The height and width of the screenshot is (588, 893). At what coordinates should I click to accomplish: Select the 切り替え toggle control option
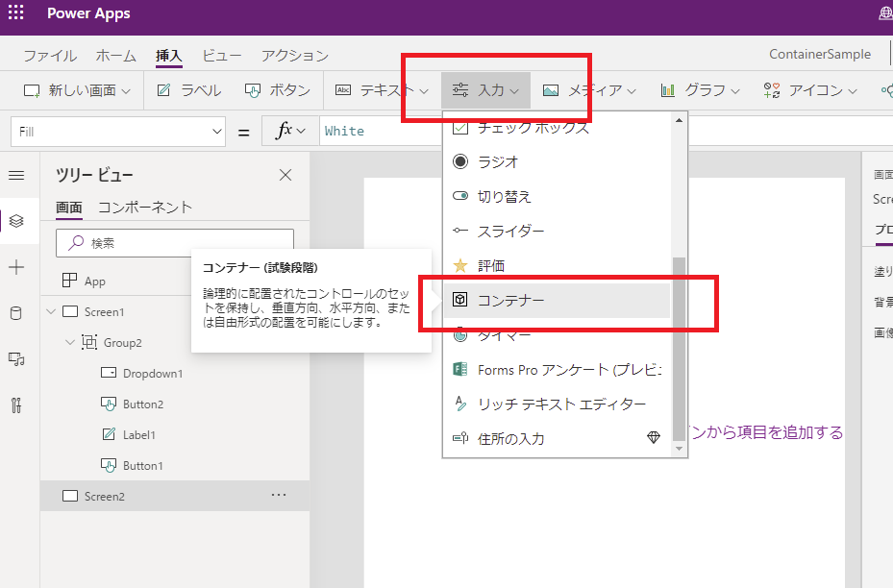tap(557, 196)
